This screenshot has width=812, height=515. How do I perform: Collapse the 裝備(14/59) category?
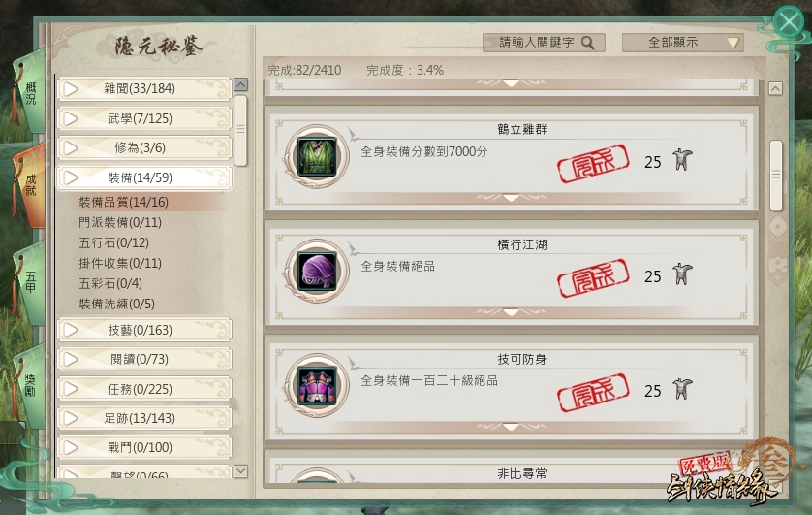coord(144,177)
